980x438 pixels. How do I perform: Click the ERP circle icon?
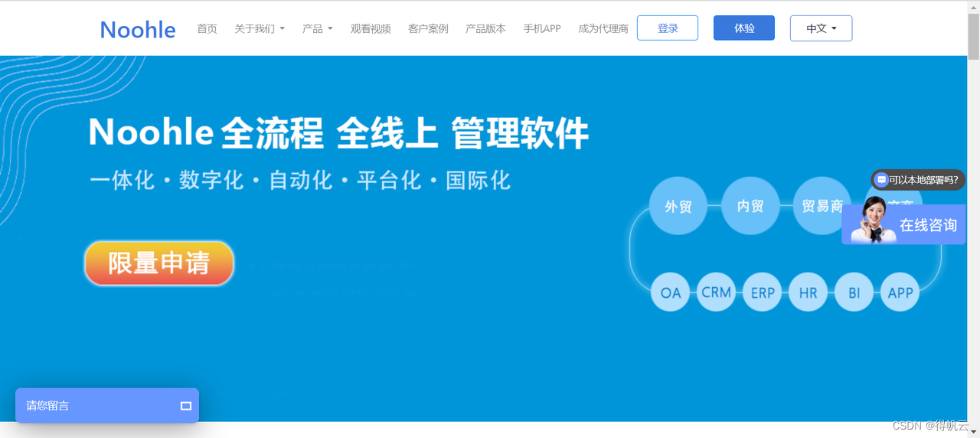tap(763, 293)
